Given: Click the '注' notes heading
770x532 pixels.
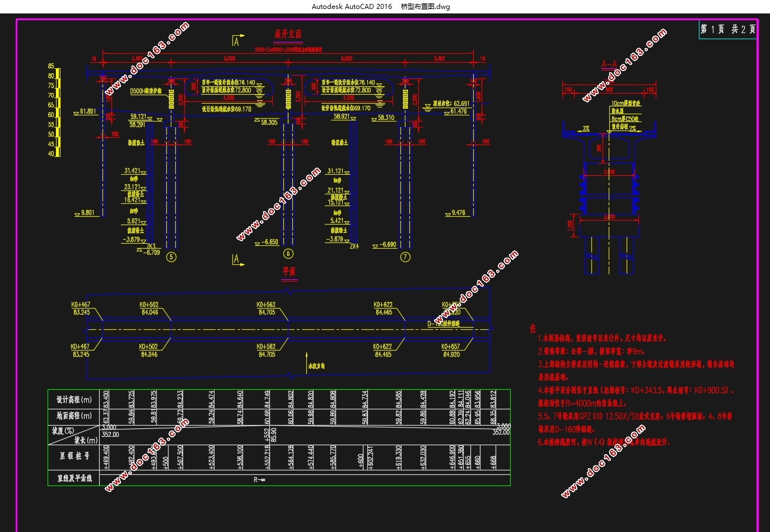Looking at the screenshot, I should [533, 329].
